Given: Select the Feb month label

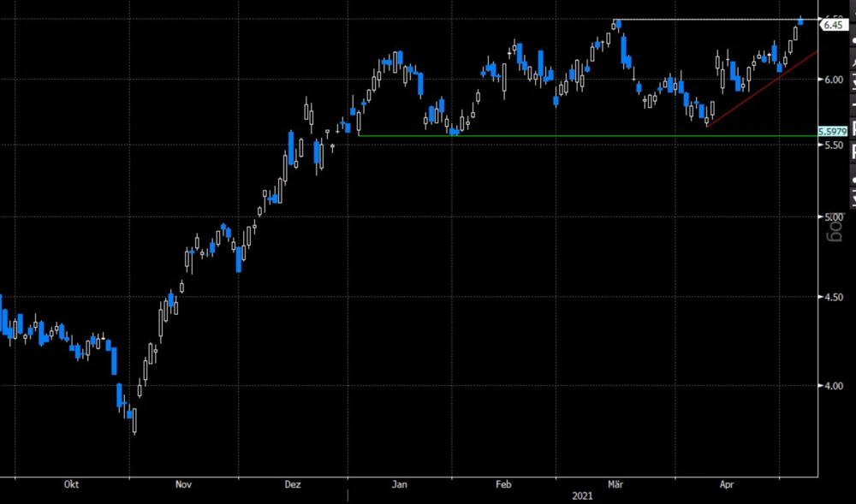Looking at the screenshot, I should coord(502,484).
